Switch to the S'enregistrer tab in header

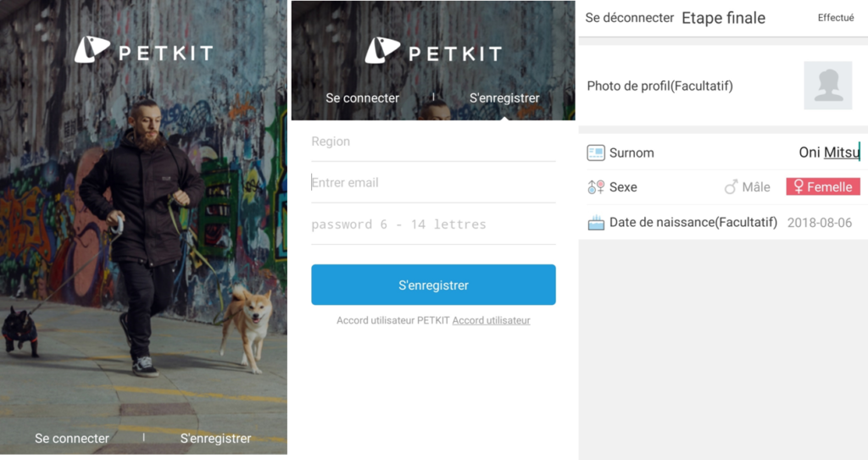504,98
